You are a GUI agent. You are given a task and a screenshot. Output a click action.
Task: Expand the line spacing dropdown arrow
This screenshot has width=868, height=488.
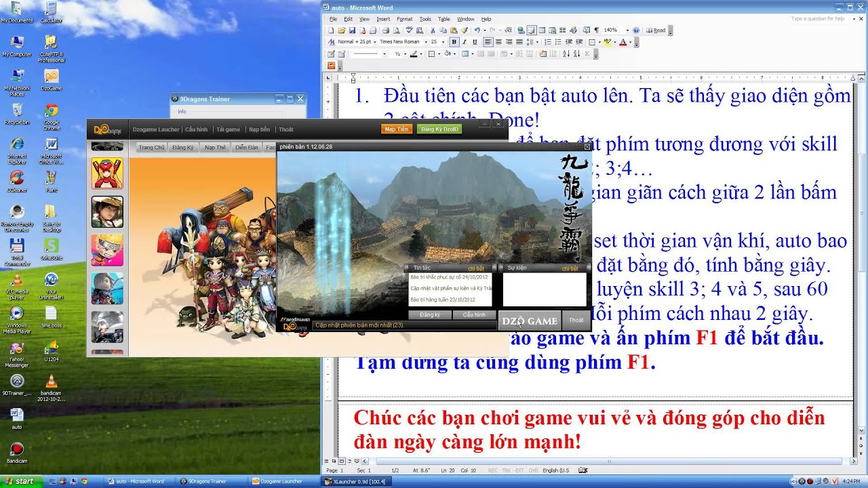537,42
